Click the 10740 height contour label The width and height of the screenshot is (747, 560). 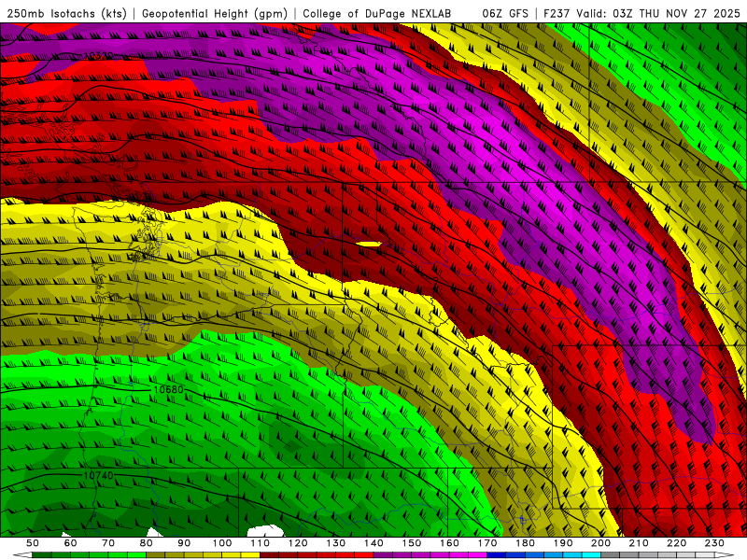coord(99,475)
